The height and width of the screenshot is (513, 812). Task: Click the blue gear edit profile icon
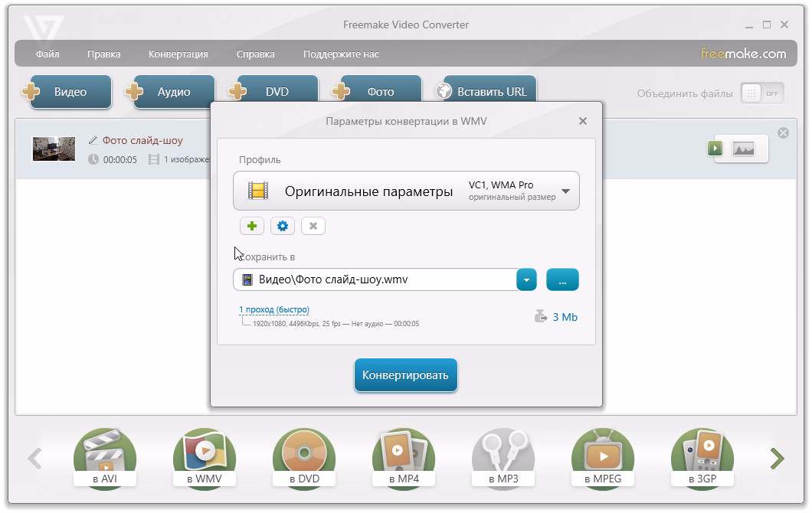coord(283,226)
